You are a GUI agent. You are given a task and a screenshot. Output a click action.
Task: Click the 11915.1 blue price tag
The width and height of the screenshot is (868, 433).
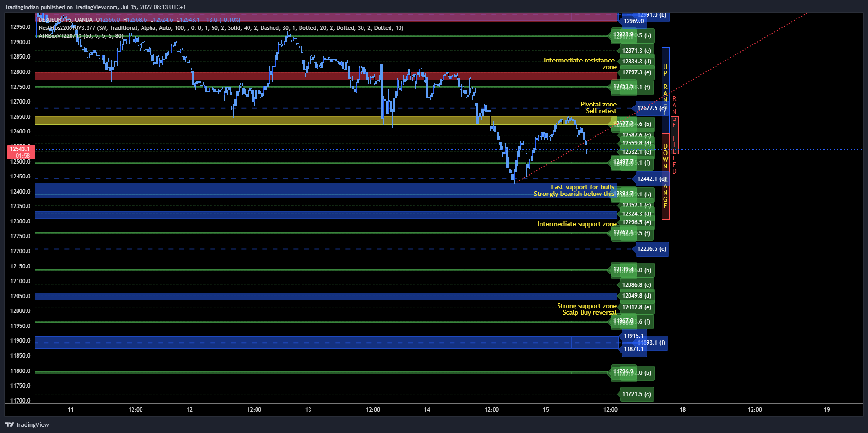[634, 336]
